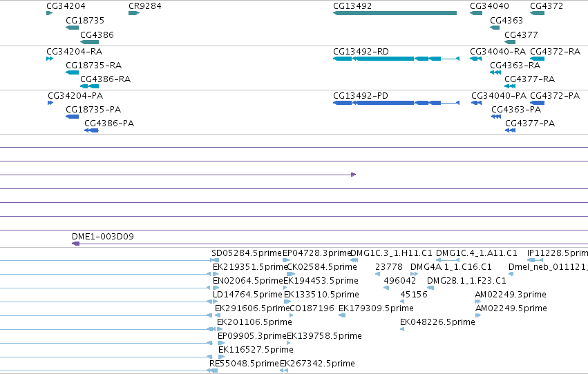Viewport: 588px width, 374px height.
Task: Select EST CK02584.5prime
Action: [291, 274]
